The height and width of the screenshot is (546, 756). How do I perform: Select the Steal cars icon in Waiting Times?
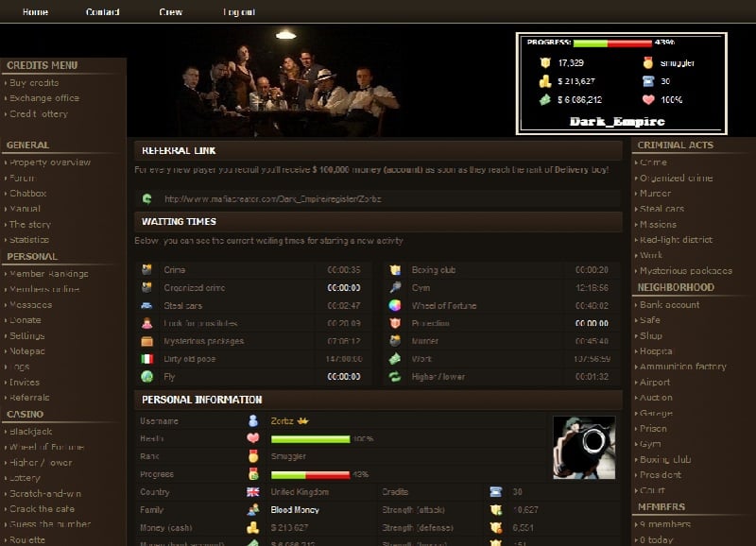[146, 305]
